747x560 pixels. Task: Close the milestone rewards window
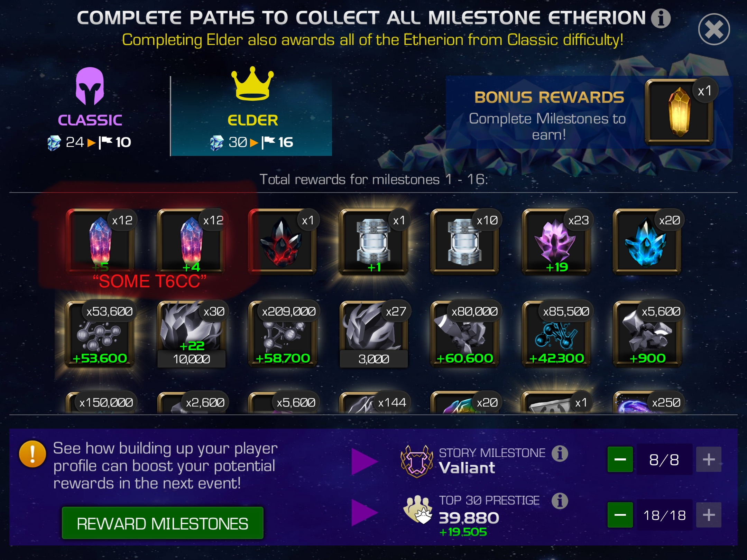pos(714,29)
